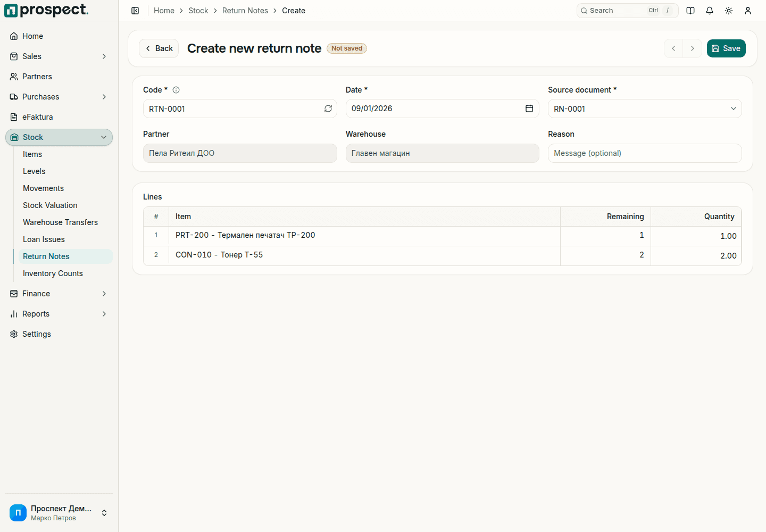The width and height of the screenshot is (766, 532).
Task: Collapse the Stock menu section
Action: (x=59, y=137)
